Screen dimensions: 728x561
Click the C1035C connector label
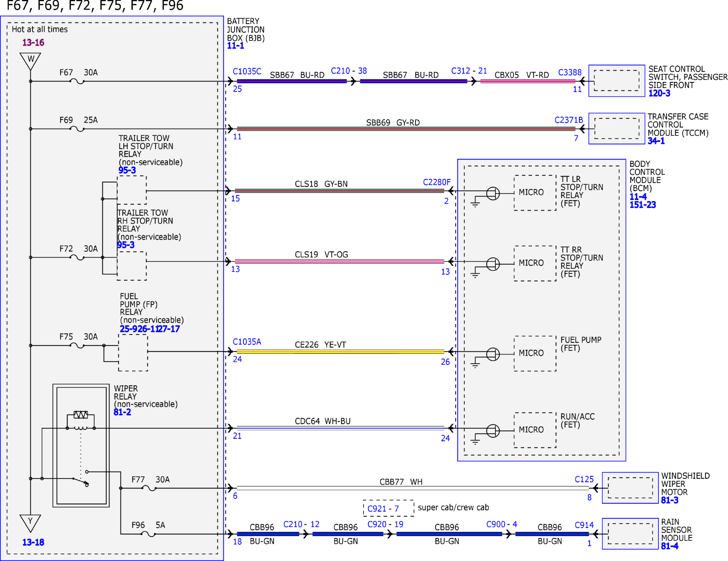(247, 71)
